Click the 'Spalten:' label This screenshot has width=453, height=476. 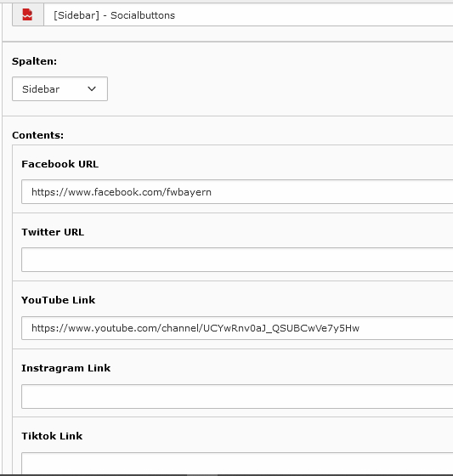[34, 61]
